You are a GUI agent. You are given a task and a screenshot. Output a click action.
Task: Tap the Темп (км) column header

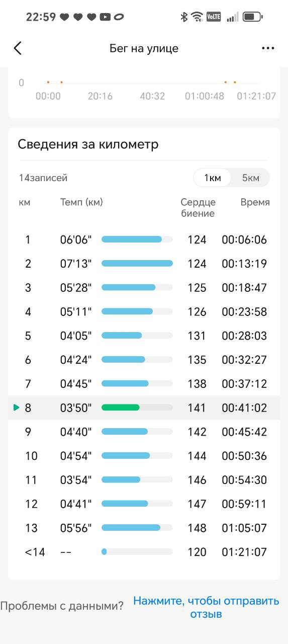81,202
